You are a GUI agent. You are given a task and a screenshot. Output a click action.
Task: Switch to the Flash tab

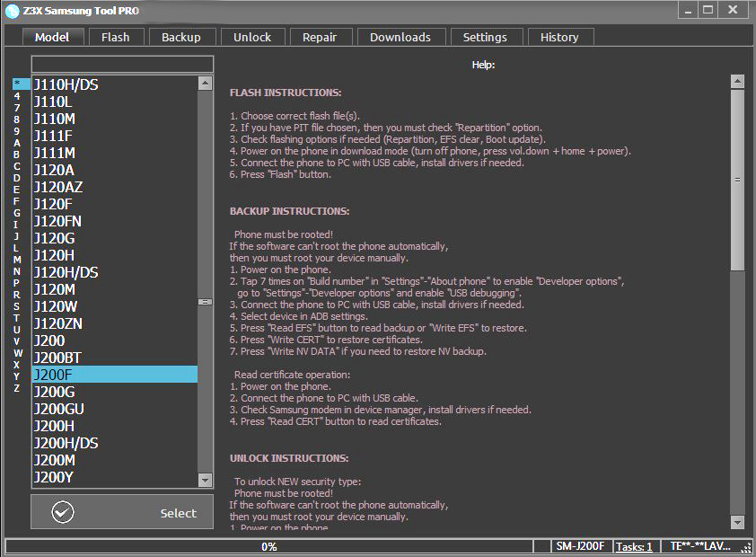click(x=116, y=37)
